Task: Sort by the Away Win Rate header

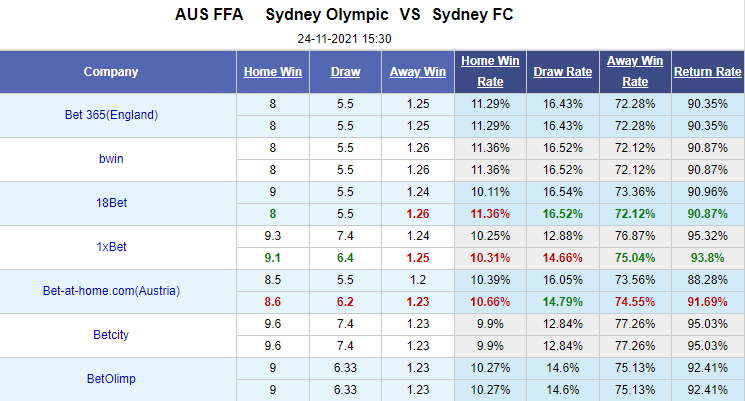Action: tap(635, 71)
